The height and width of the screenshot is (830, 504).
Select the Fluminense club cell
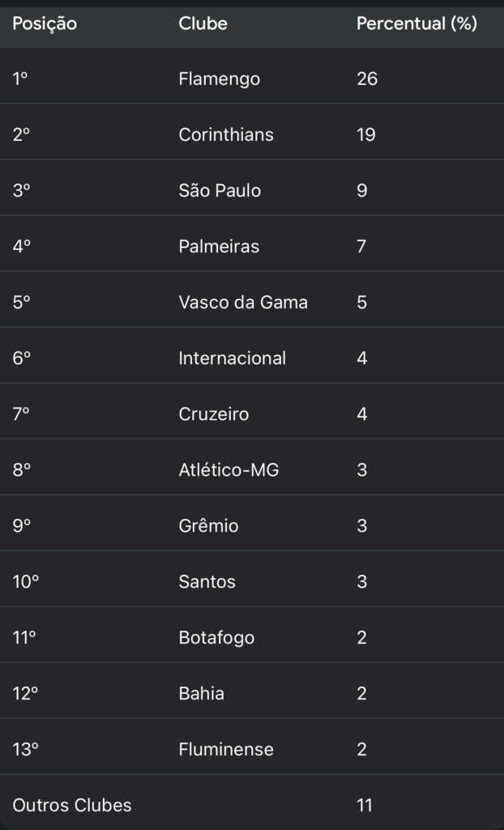click(x=225, y=750)
